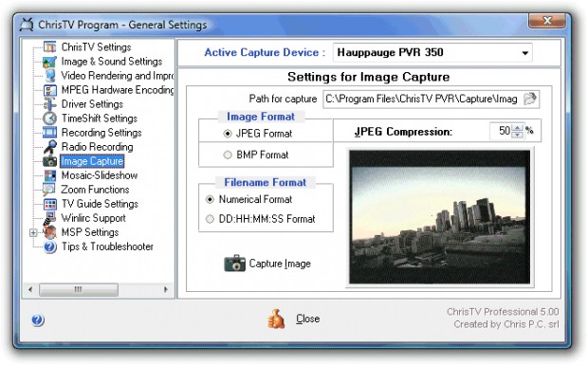Click the tree's horizontal scrollbar right arrow
The image size is (588, 365).
pos(166,289)
